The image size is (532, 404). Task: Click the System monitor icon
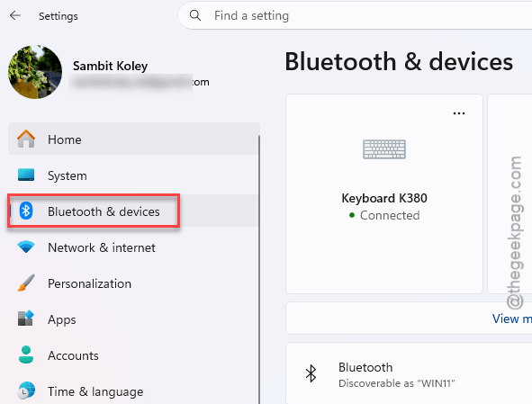pos(26,175)
